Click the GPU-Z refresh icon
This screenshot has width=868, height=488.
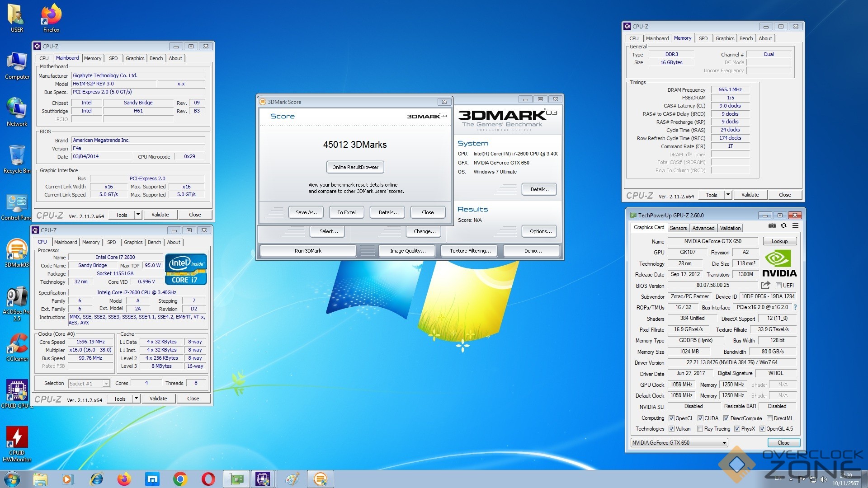click(x=783, y=225)
